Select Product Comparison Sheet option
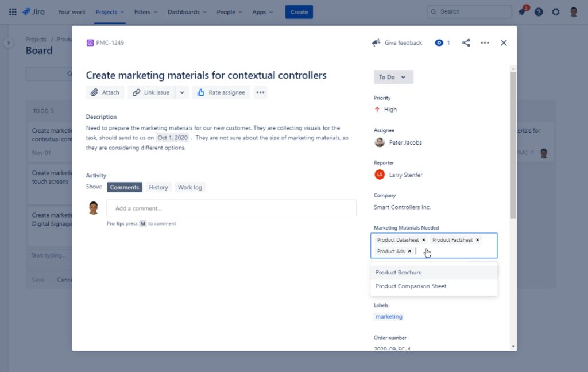The image size is (588, 372). pos(434,286)
